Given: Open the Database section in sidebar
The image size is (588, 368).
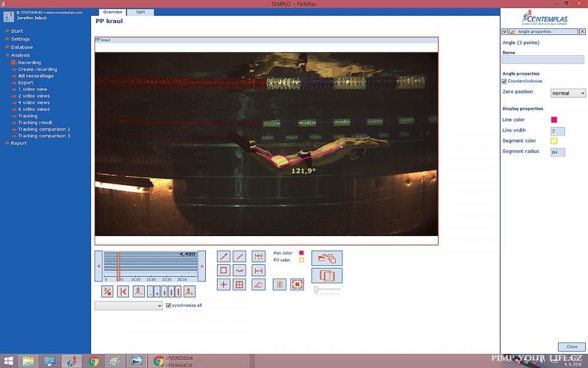Looking at the screenshot, I should [22, 47].
